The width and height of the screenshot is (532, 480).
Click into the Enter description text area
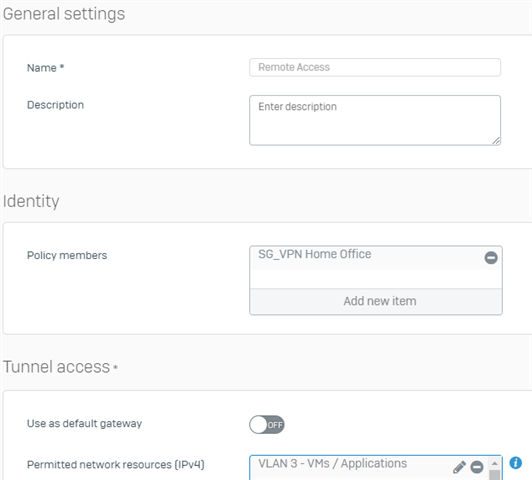click(375, 120)
